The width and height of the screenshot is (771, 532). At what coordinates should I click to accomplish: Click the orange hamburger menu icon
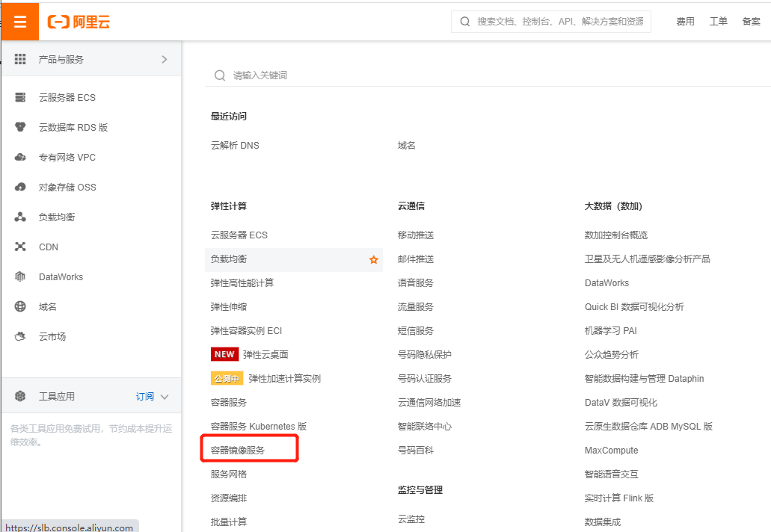click(20, 22)
